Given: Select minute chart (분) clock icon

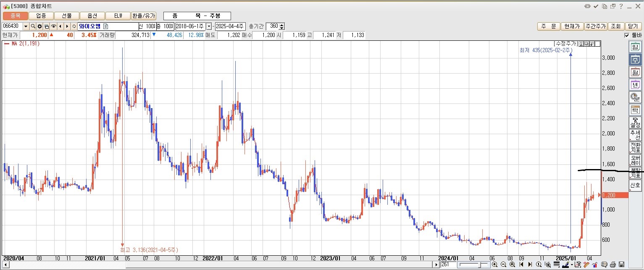Looking at the screenshot, I should (x=635, y=97).
